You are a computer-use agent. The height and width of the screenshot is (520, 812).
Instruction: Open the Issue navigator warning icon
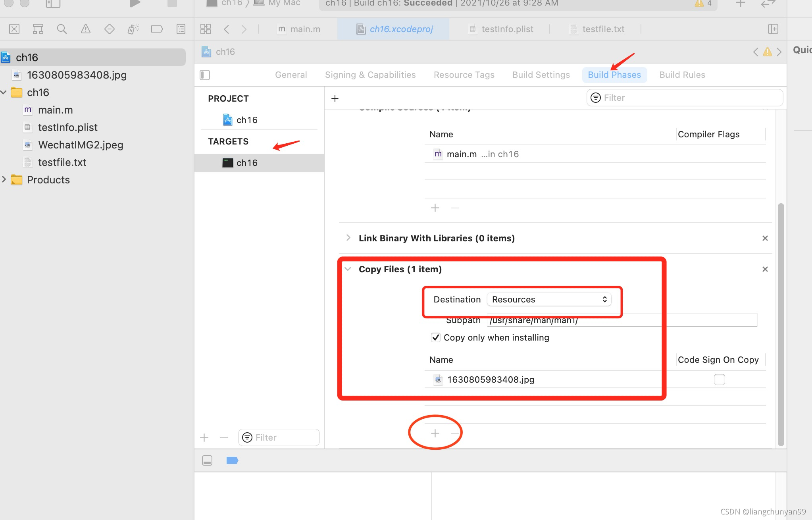[x=85, y=29]
